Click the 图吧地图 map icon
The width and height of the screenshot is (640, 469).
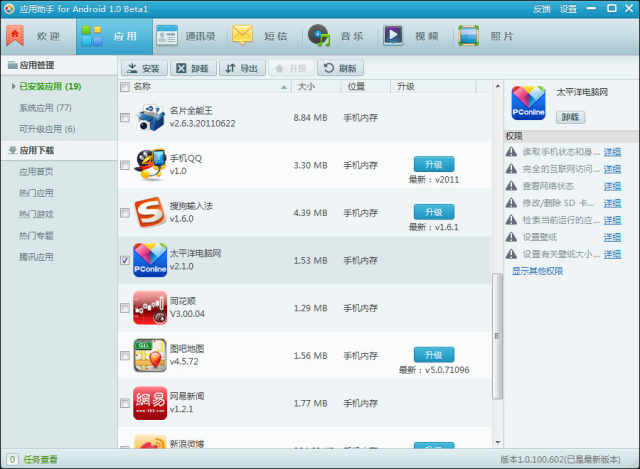(x=150, y=356)
